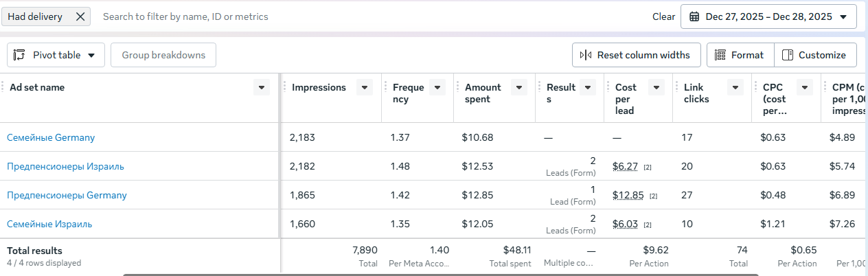The image size is (868, 276).
Task: Click the Pivot table icon
Action: coord(20,55)
